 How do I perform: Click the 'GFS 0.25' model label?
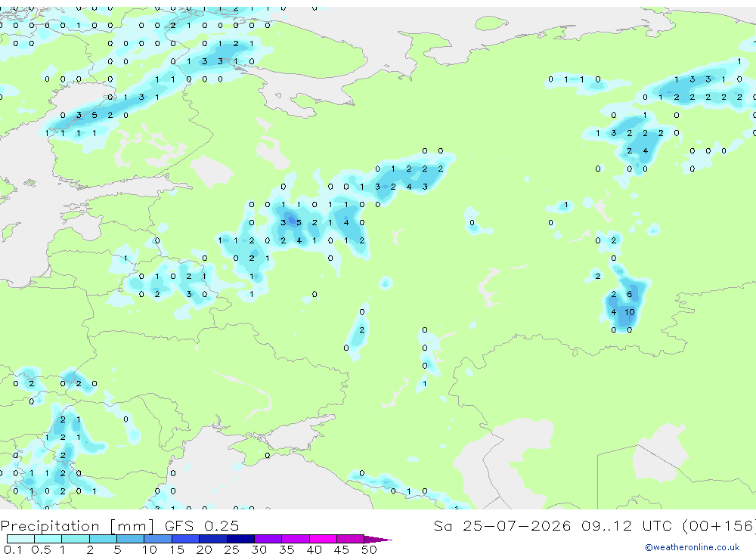202,525
